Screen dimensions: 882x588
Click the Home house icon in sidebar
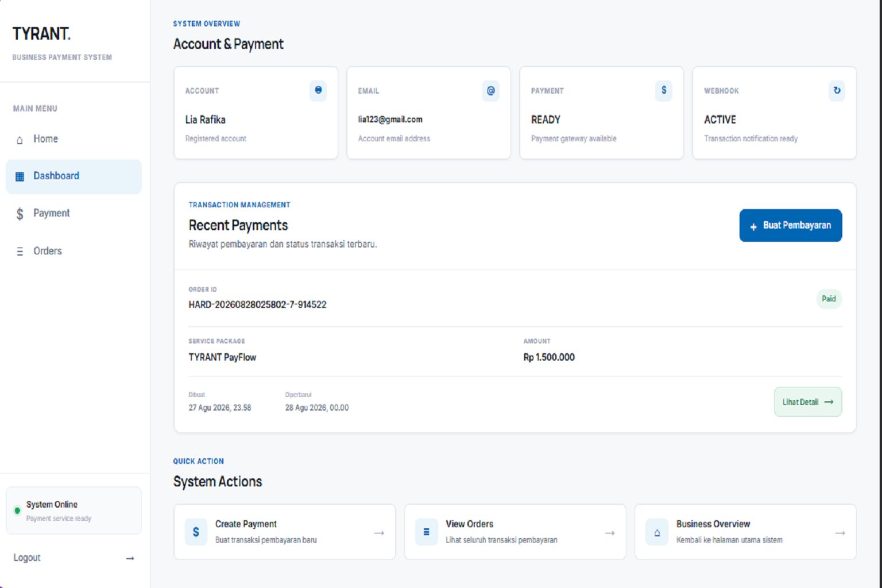click(20, 140)
